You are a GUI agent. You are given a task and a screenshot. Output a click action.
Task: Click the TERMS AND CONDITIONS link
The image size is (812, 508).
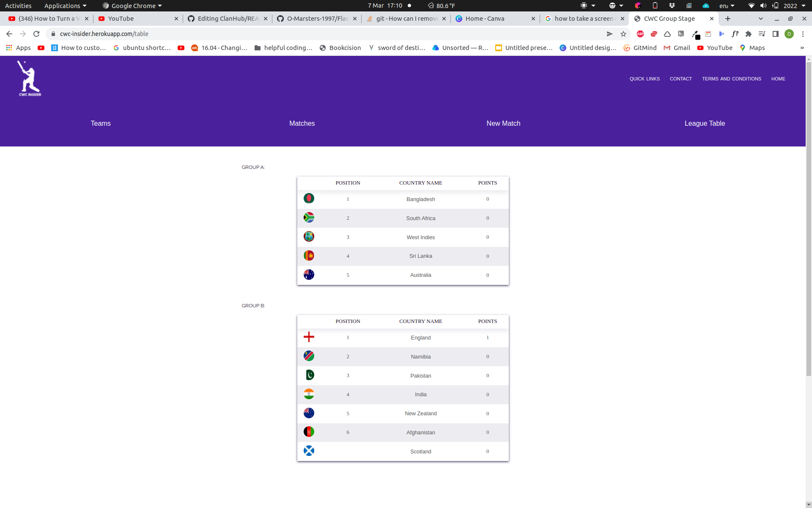[x=731, y=79]
